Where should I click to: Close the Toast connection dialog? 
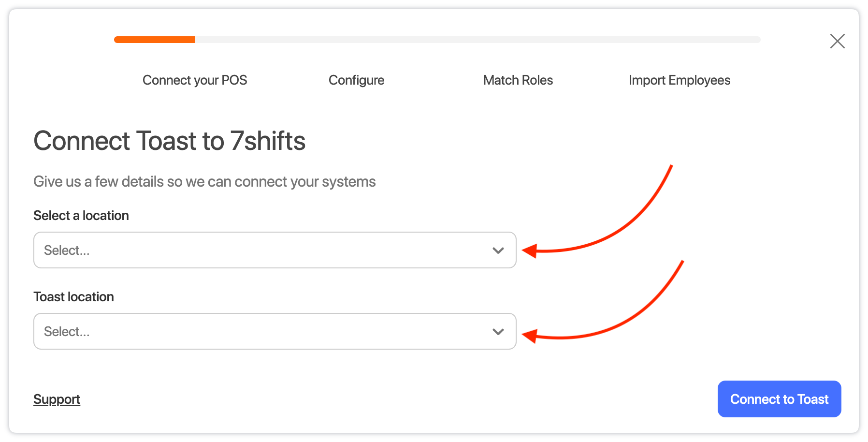[837, 41]
